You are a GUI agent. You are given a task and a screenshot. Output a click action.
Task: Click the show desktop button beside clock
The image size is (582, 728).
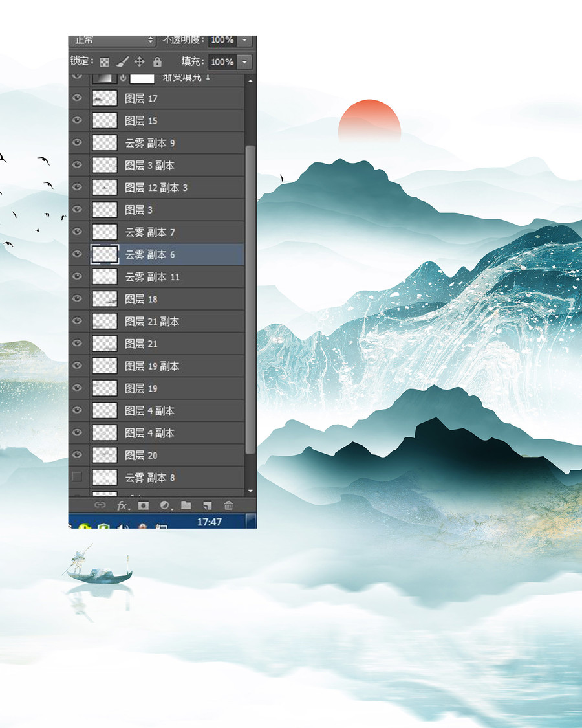pos(251,521)
